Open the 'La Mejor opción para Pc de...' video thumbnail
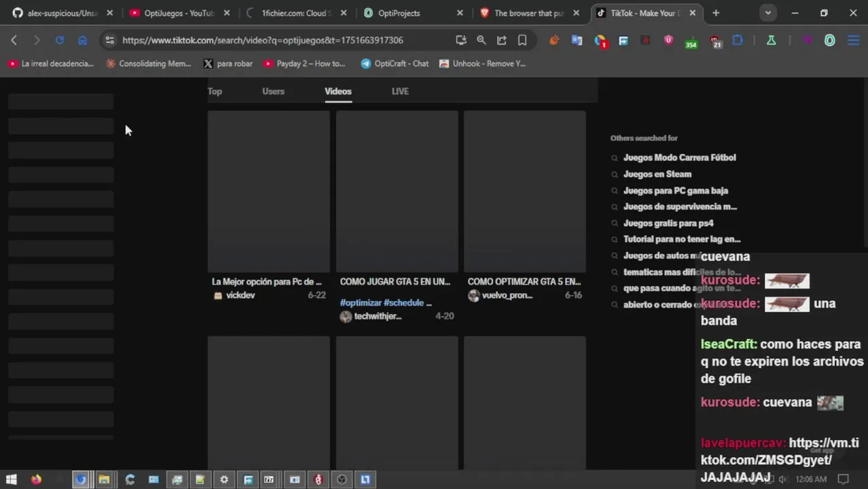 click(x=268, y=192)
